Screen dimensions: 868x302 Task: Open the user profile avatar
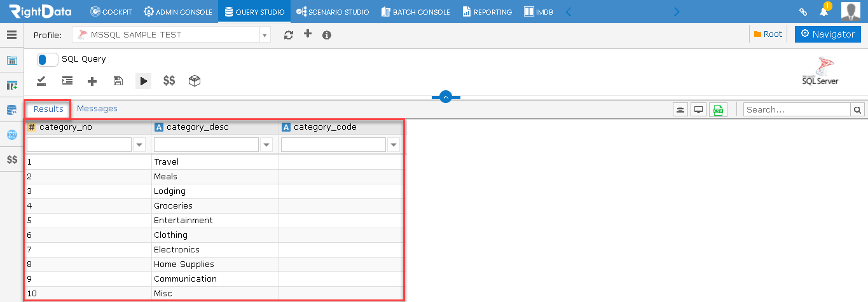click(x=851, y=11)
